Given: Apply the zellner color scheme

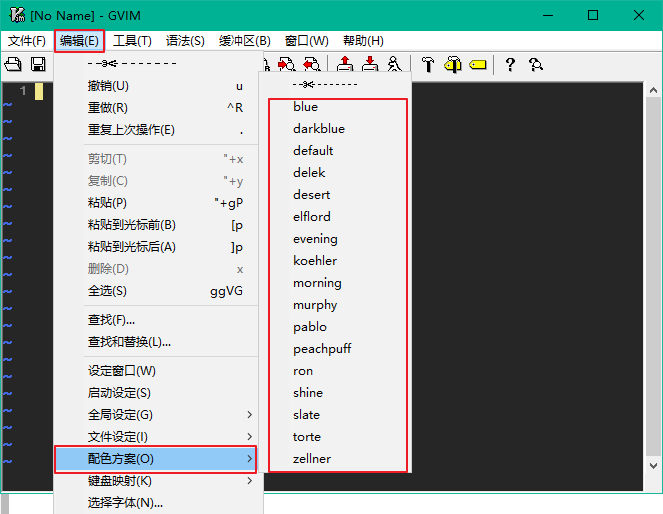Looking at the screenshot, I should tap(335, 459).
